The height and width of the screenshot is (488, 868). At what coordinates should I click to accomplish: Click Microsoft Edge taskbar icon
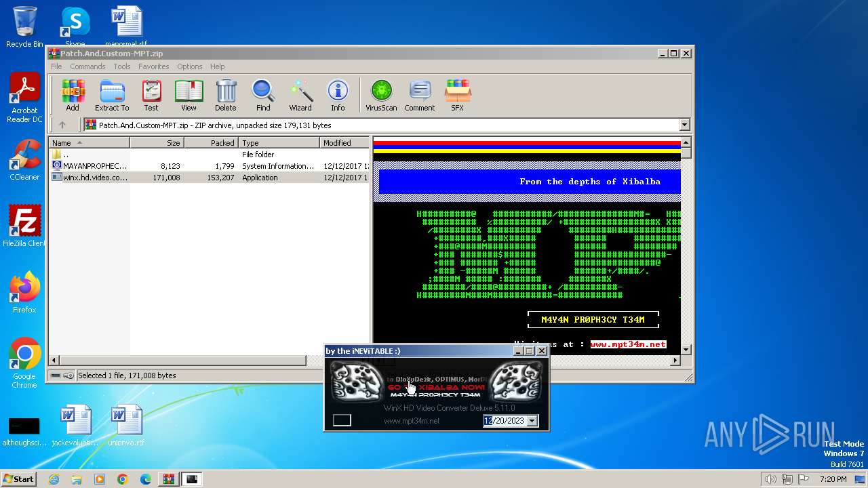click(x=145, y=479)
